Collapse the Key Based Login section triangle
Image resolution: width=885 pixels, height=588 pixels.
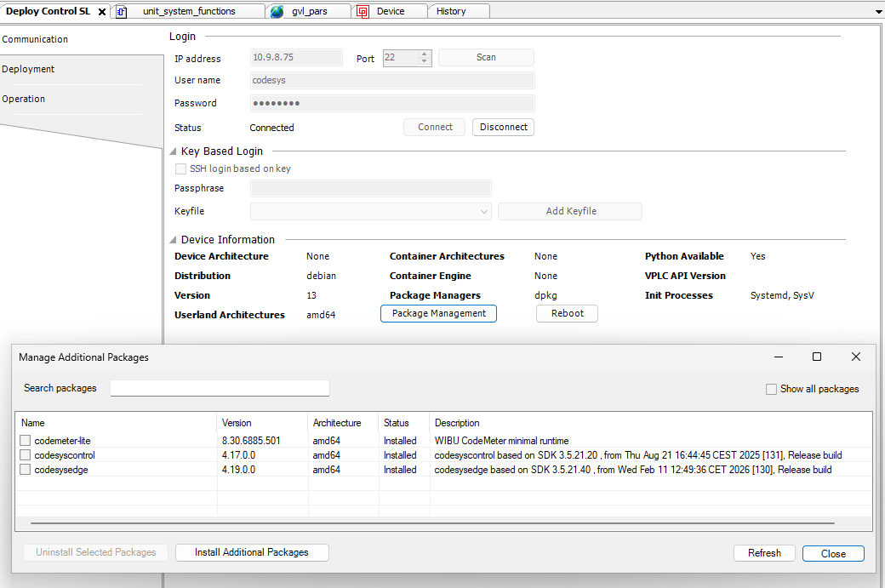pos(174,151)
